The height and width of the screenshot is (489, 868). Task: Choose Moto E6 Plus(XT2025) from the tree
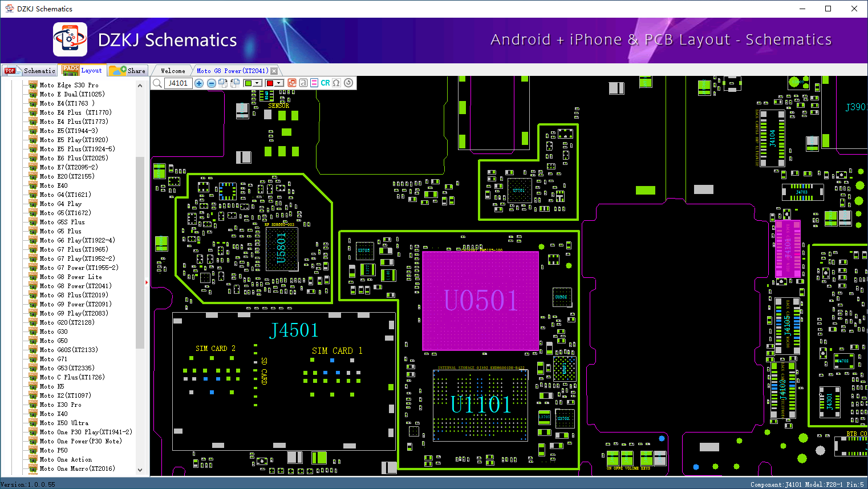pos(74,158)
